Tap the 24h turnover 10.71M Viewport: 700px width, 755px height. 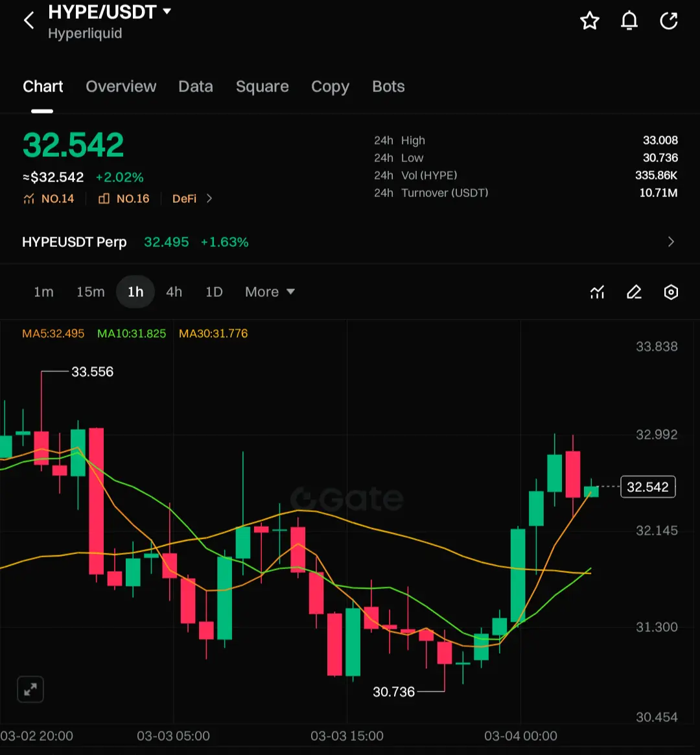(x=658, y=192)
